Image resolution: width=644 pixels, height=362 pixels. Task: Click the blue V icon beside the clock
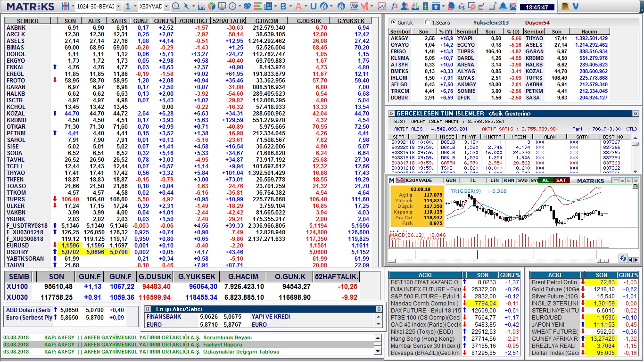[576, 6]
